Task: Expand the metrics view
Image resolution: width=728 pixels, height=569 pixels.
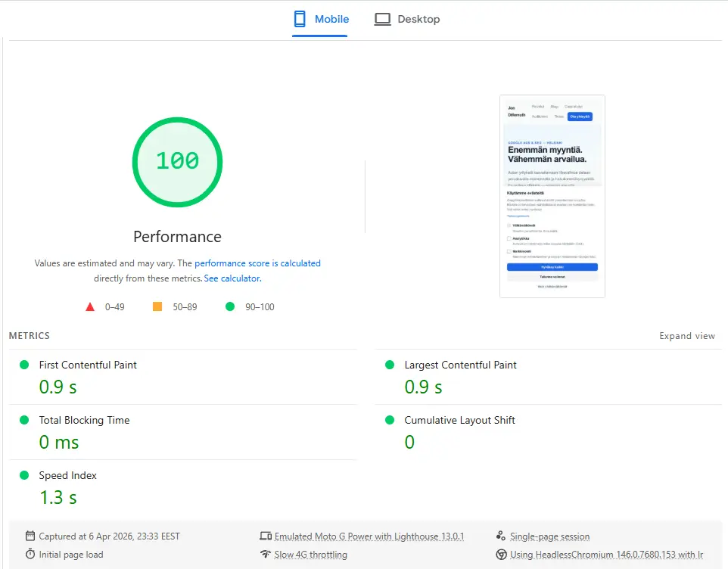Action: 686,336
